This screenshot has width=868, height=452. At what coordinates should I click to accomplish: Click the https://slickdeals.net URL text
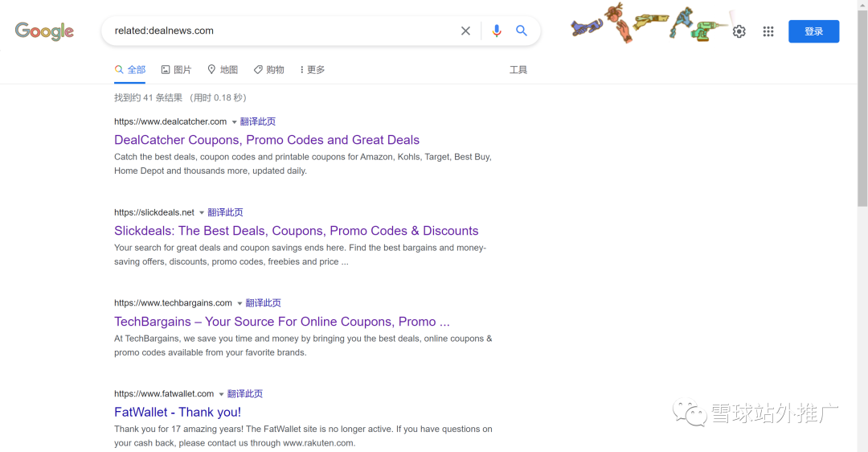point(154,212)
